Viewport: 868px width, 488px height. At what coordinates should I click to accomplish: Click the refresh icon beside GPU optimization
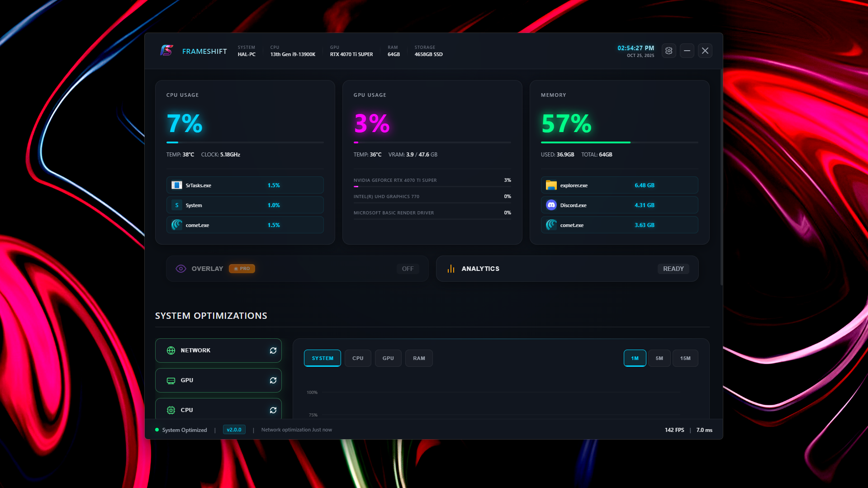click(273, 380)
